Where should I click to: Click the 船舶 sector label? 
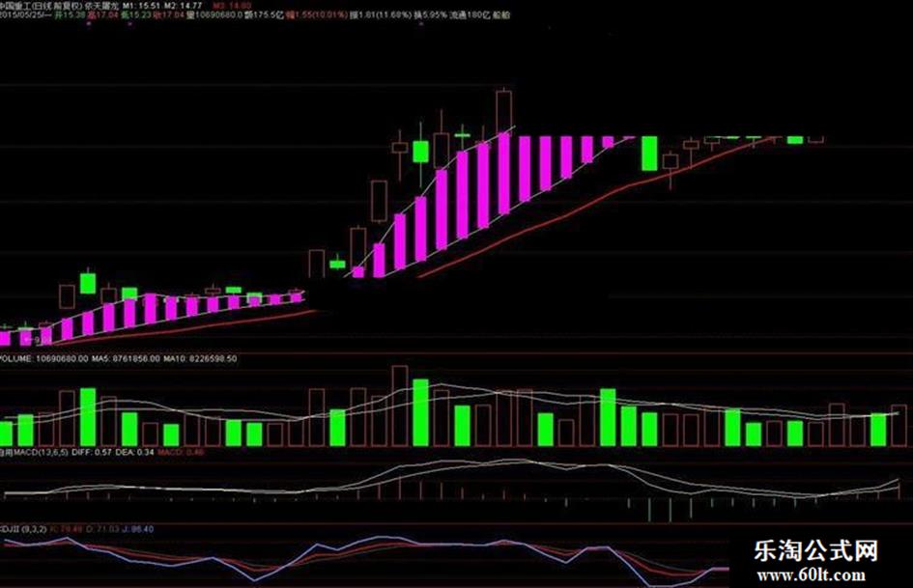pyautogui.click(x=501, y=15)
